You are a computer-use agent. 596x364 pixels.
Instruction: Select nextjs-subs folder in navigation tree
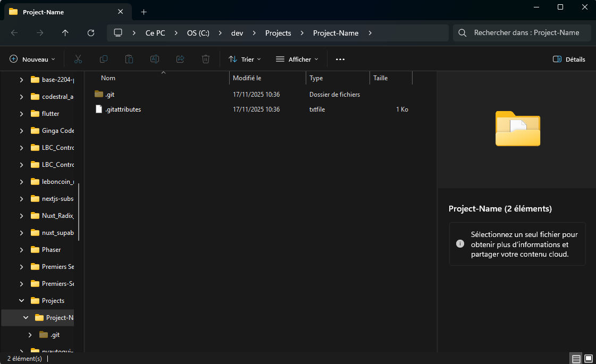coord(52,199)
